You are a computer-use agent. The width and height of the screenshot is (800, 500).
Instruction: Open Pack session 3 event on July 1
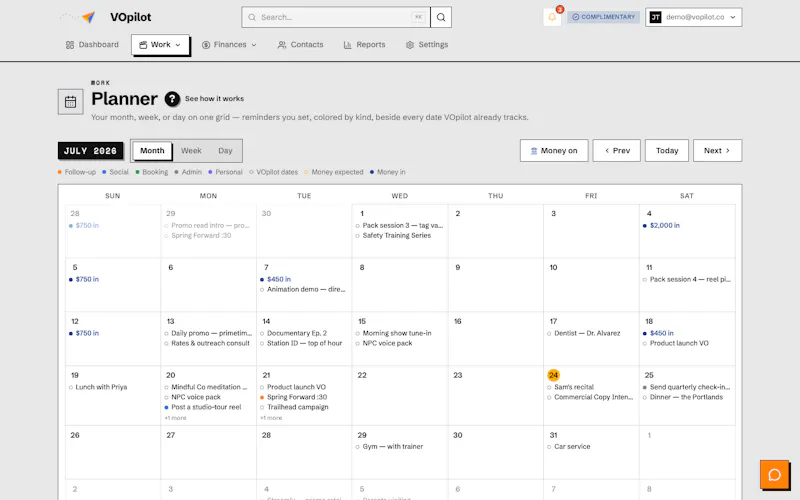pos(399,226)
